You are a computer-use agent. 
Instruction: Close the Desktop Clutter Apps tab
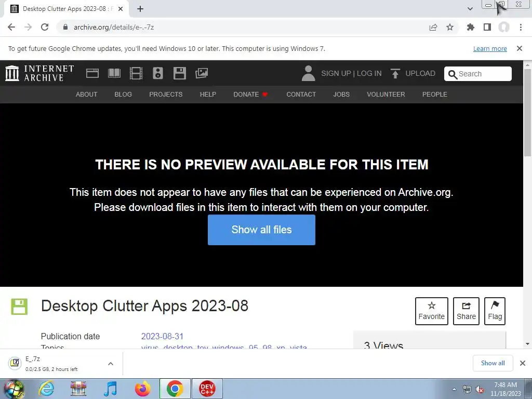[121, 9]
